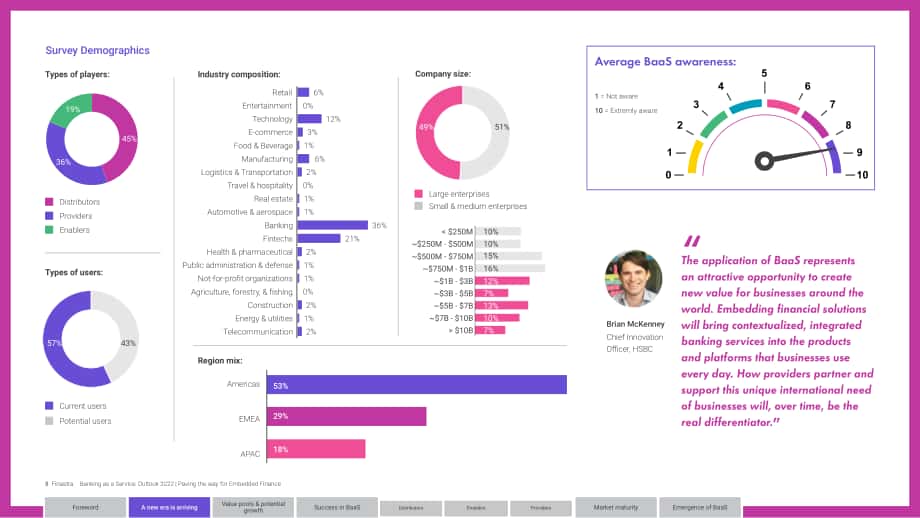The width and height of the screenshot is (920, 518).
Task: Click the Fintechs 21% bar
Action: click(x=319, y=239)
